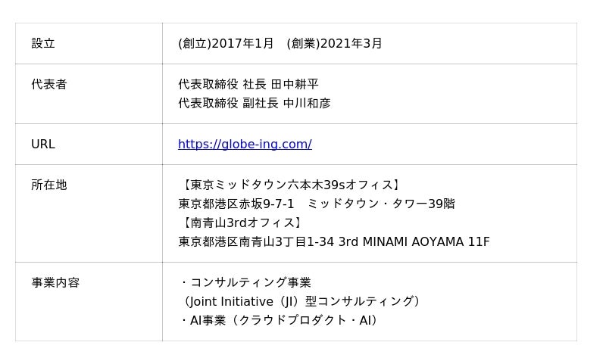Click the 設立 row label
Screen dimensions: 606x364
[43, 44]
